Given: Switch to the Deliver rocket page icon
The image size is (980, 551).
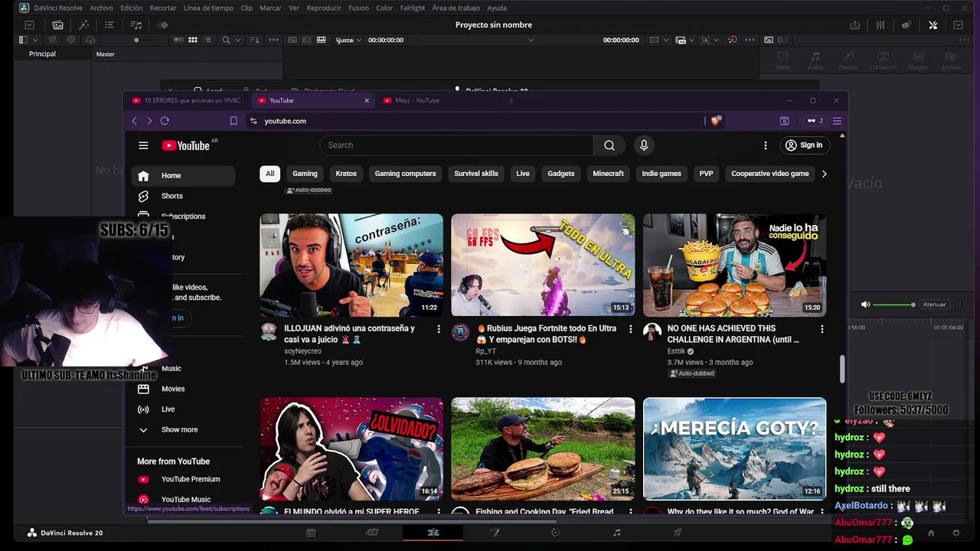Looking at the screenshot, I should (678, 533).
